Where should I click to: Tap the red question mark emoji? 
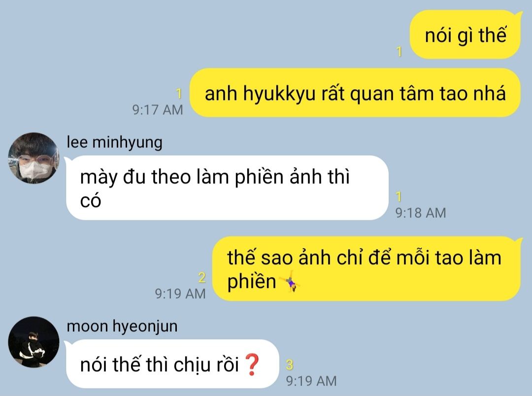[252, 364]
